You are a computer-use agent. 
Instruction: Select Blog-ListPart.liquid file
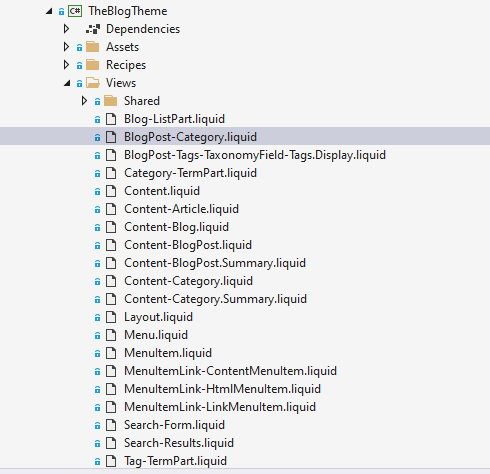(175, 119)
